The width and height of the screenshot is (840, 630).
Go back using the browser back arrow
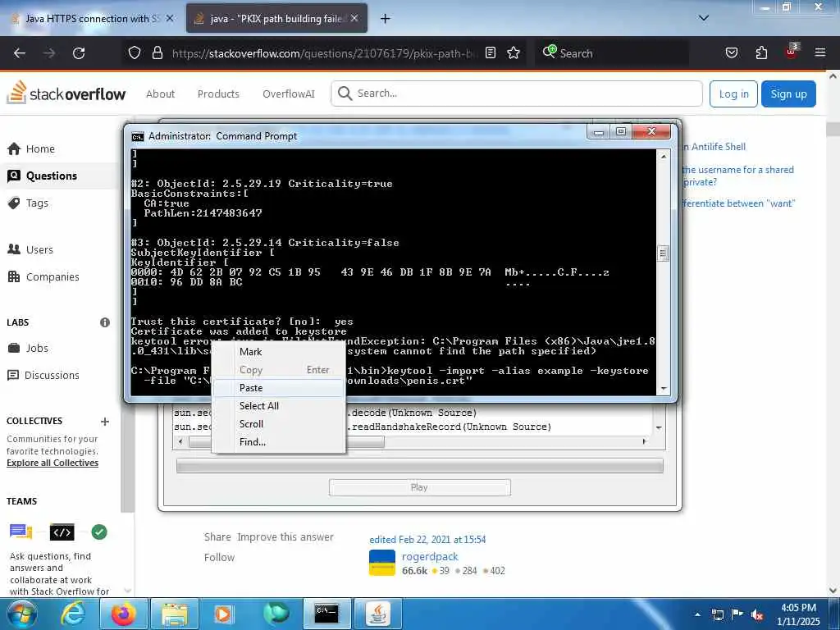point(20,53)
